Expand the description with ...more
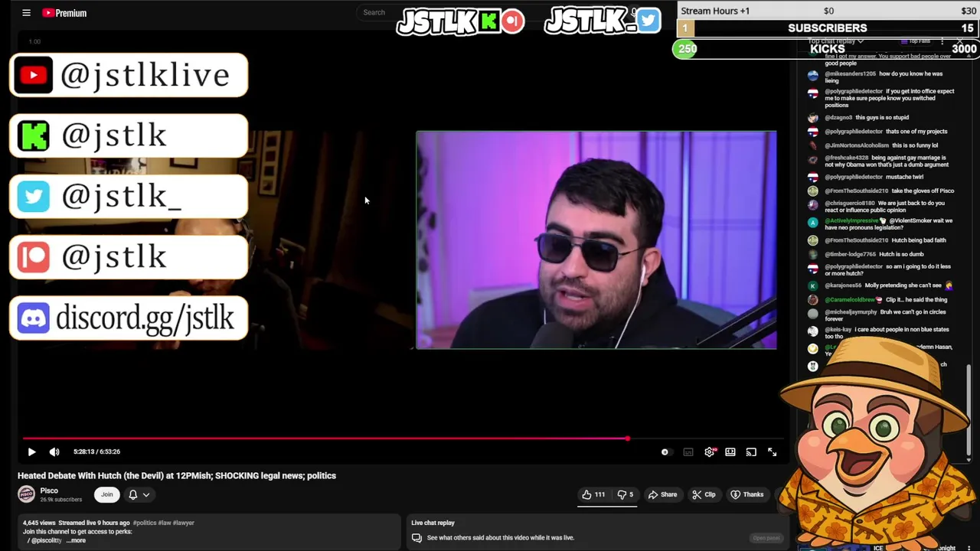The width and height of the screenshot is (980, 551). [76, 540]
